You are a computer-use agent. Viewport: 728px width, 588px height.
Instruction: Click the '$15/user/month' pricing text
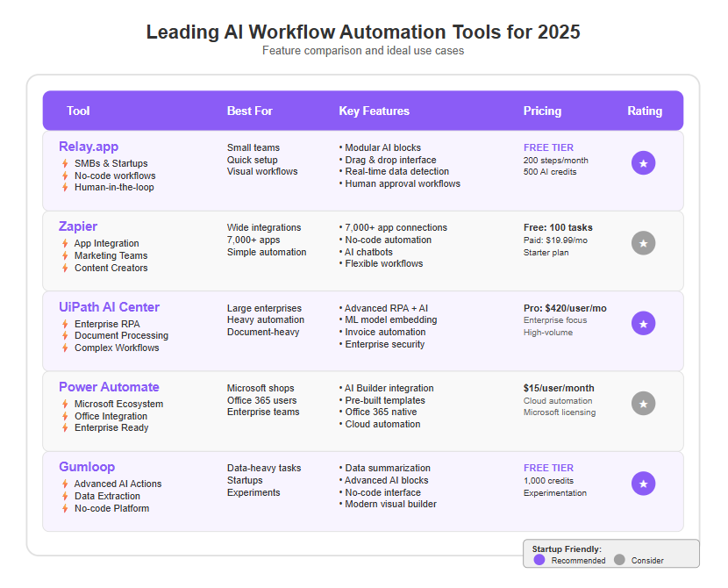click(x=559, y=388)
